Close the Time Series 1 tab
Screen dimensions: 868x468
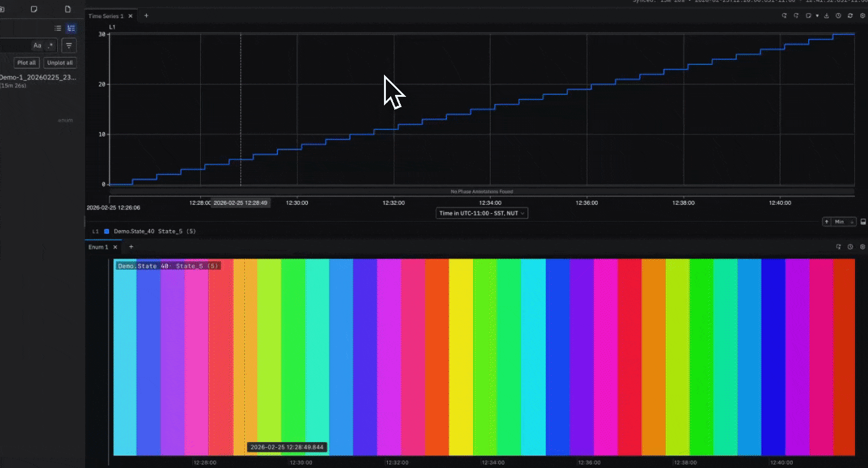(x=131, y=16)
